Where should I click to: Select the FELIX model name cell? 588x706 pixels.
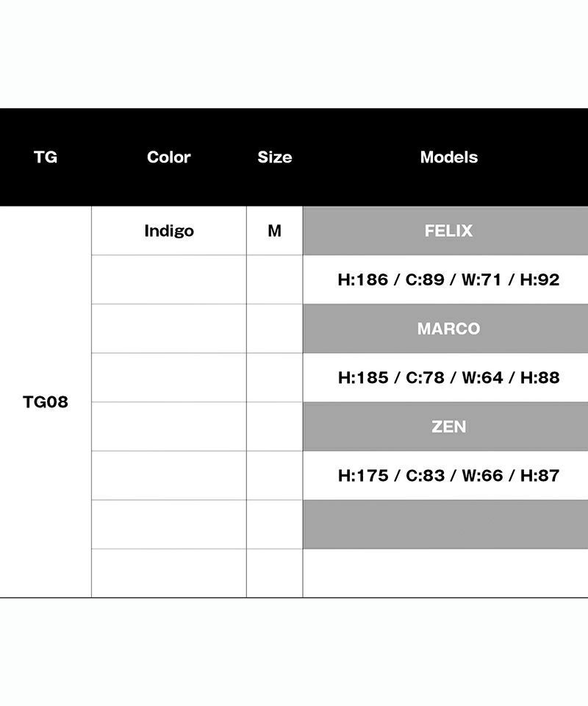pyautogui.click(x=448, y=231)
